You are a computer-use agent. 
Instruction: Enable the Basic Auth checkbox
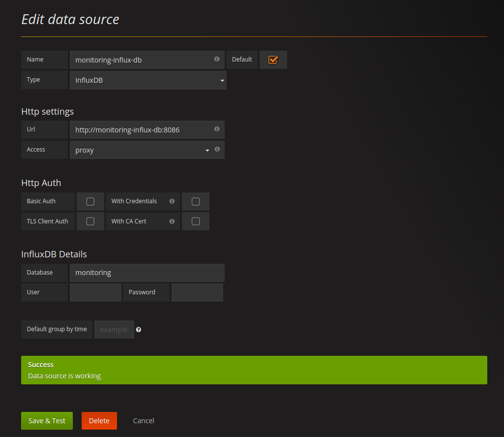tap(90, 201)
